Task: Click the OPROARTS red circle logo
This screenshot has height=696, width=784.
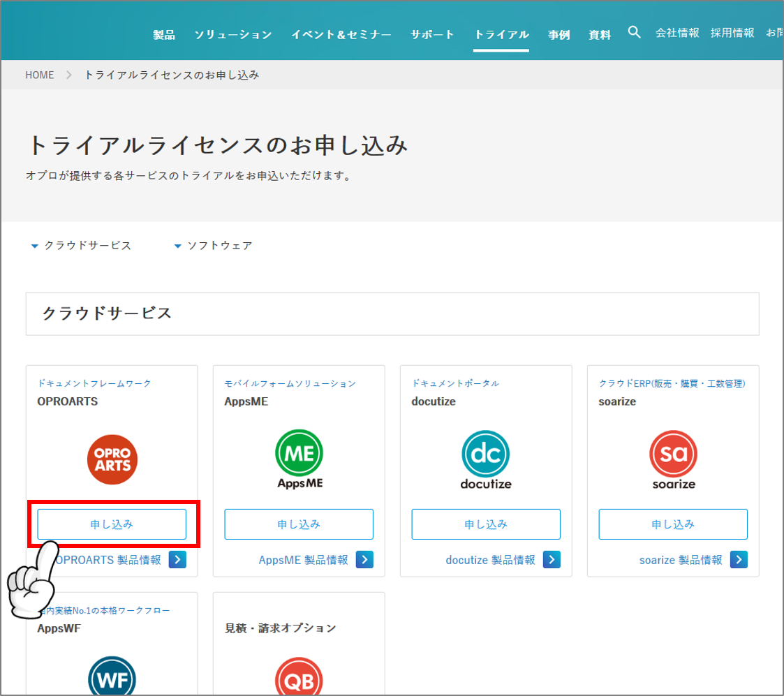Action: click(112, 459)
